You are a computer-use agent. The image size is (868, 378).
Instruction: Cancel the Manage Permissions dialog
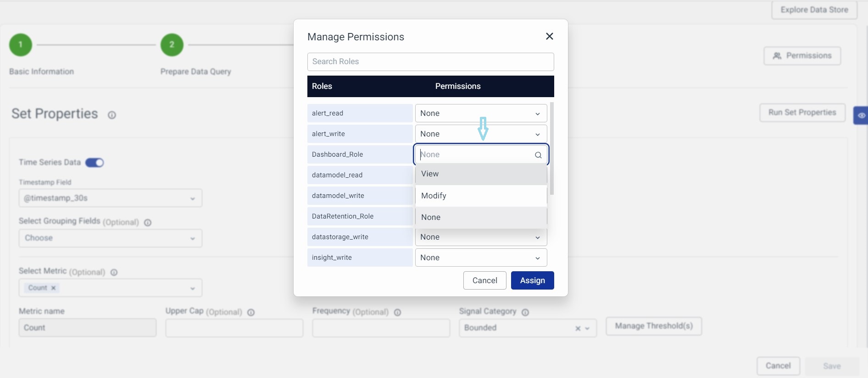(x=484, y=280)
